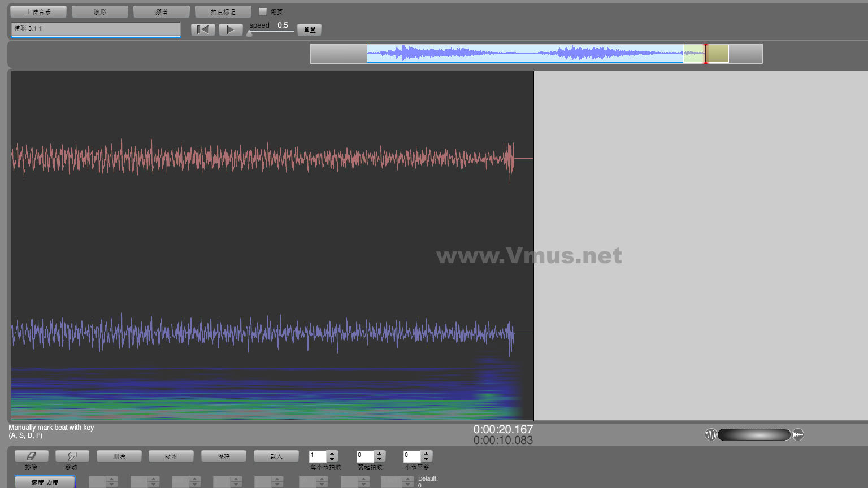Click the 速度-力度 tempo-dynamics button
The image size is (868, 488).
point(45,482)
